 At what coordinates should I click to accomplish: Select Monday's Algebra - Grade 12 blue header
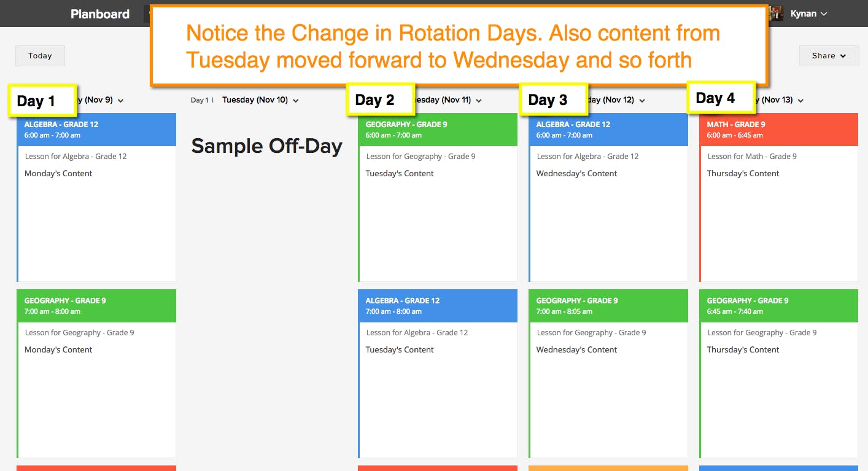click(96, 130)
